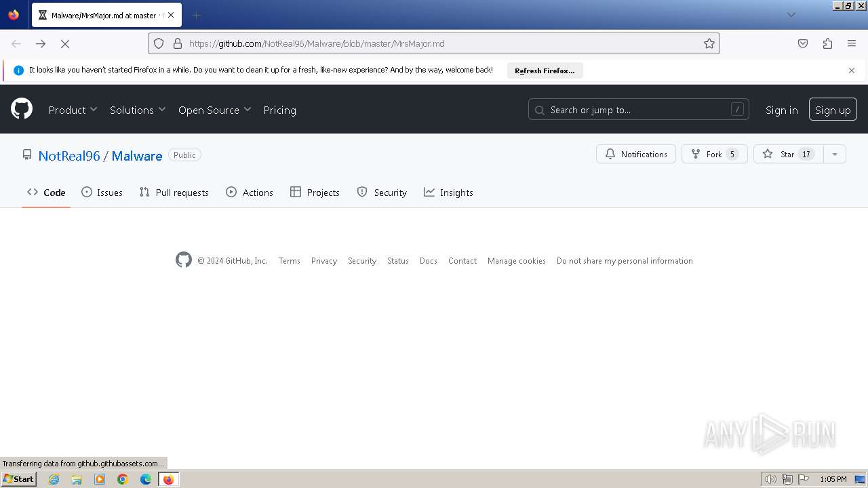This screenshot has height=488, width=868.
Task: Fork the repository
Action: click(714, 155)
